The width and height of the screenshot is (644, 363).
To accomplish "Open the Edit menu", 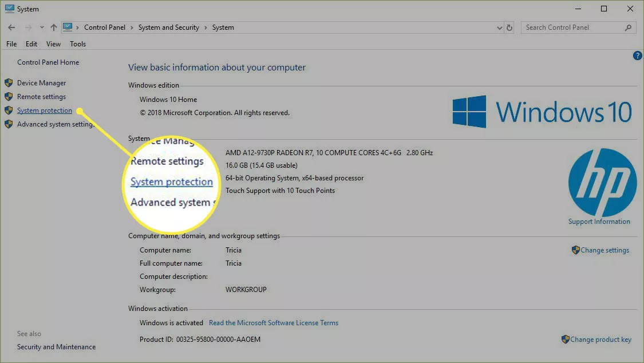I will 31,44.
